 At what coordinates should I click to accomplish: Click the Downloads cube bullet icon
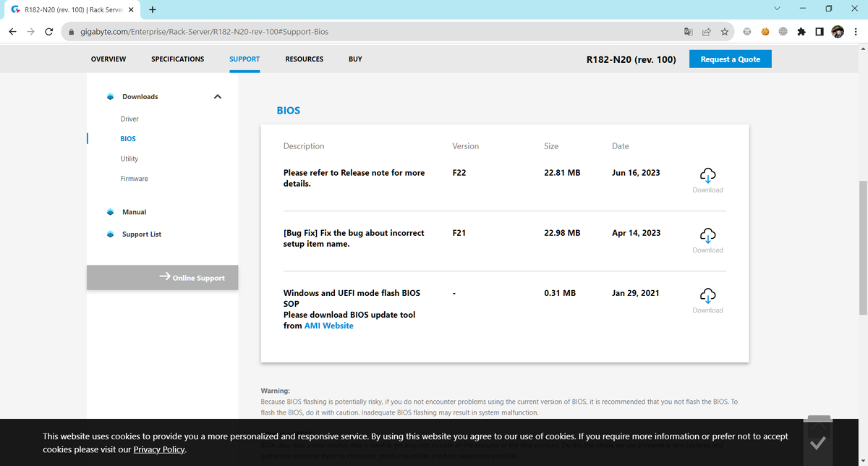(x=110, y=96)
